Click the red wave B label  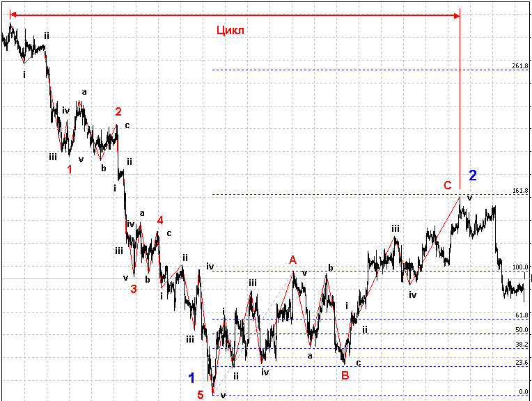tap(345, 375)
